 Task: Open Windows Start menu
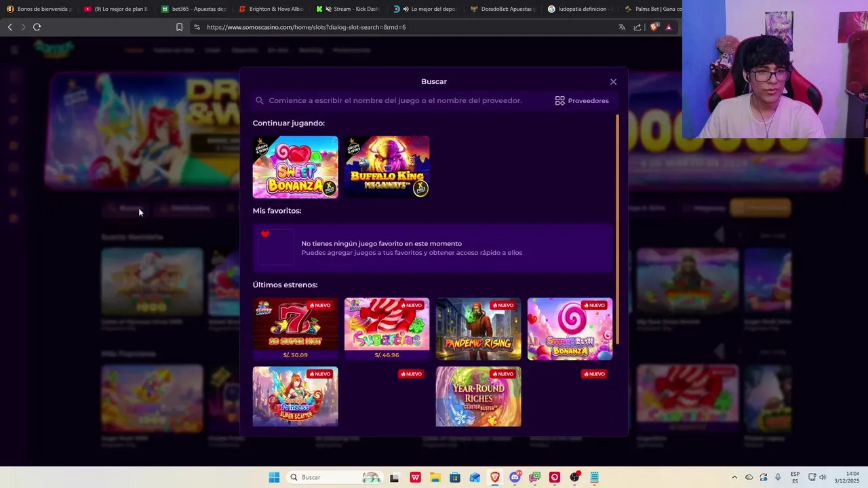[274, 477]
